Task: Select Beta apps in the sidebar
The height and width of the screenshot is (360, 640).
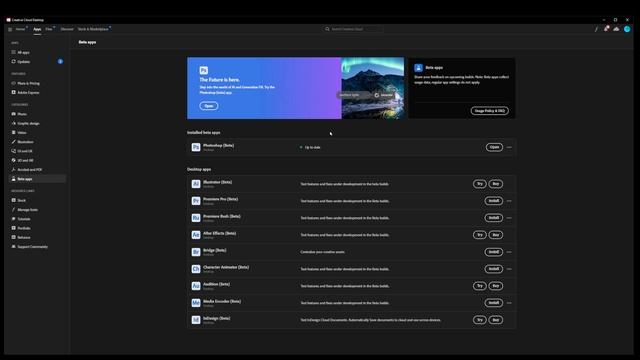Action: [x=37, y=179]
